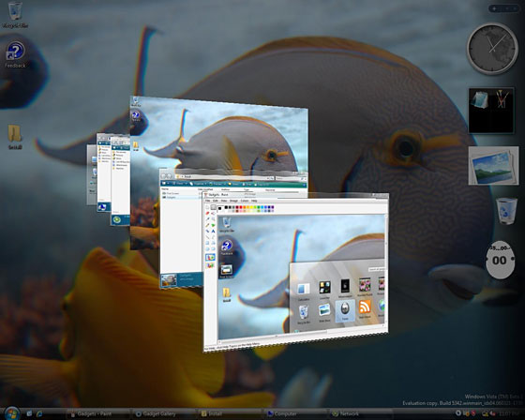Choose the Fill With Color bucket tool
This screenshot has height=420, width=525.
tap(214, 214)
